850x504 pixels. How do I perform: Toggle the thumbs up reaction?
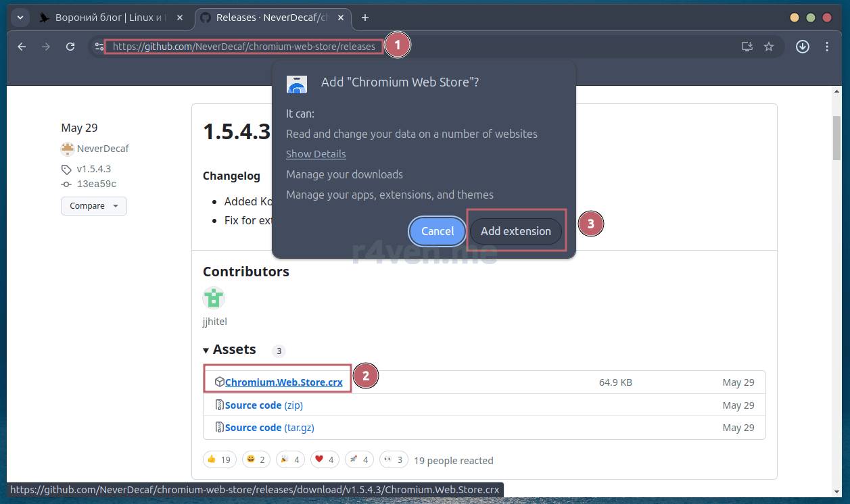pos(218,460)
